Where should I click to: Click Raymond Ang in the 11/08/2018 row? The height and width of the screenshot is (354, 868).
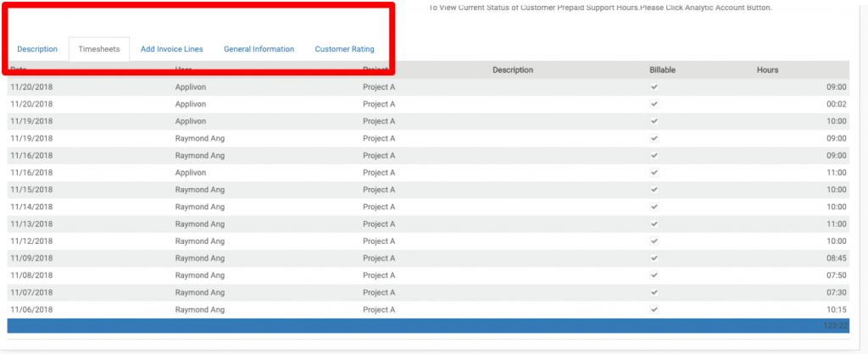pyautogui.click(x=199, y=275)
